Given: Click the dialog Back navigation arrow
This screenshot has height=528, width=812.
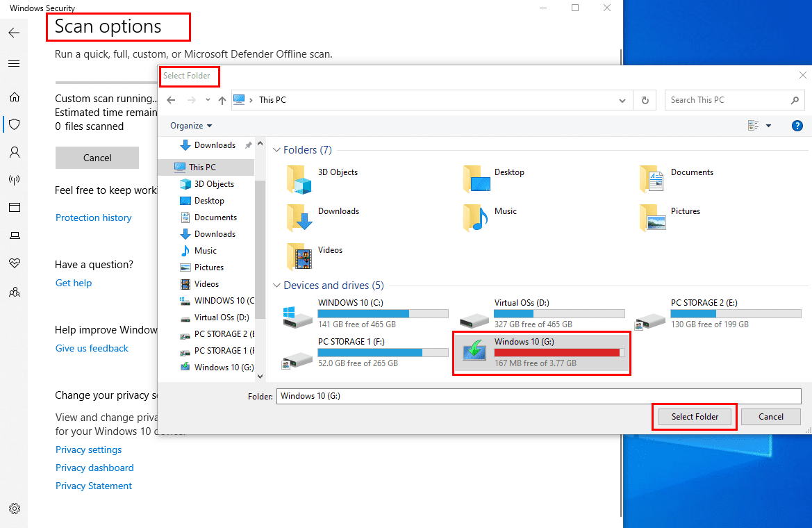Looking at the screenshot, I should point(171,100).
